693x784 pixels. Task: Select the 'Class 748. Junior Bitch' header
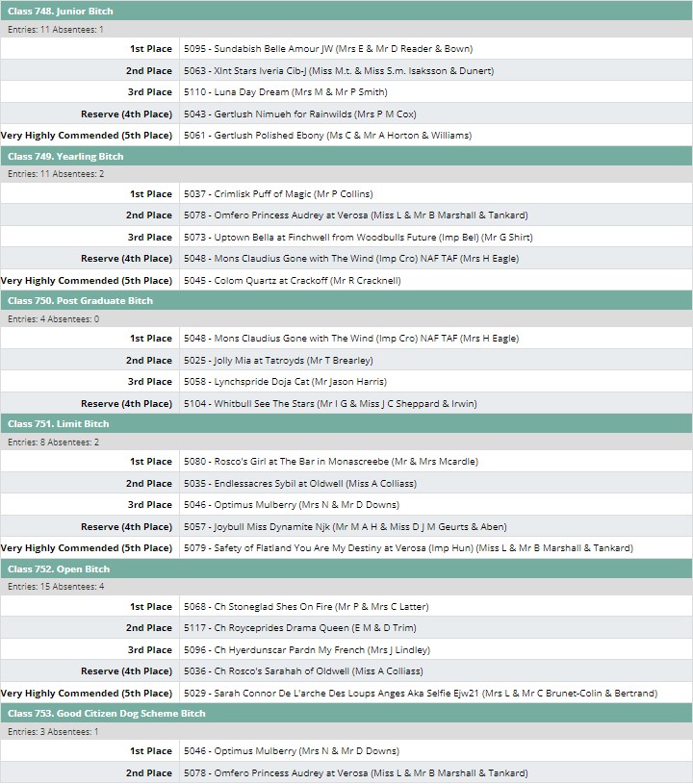[x=346, y=11]
